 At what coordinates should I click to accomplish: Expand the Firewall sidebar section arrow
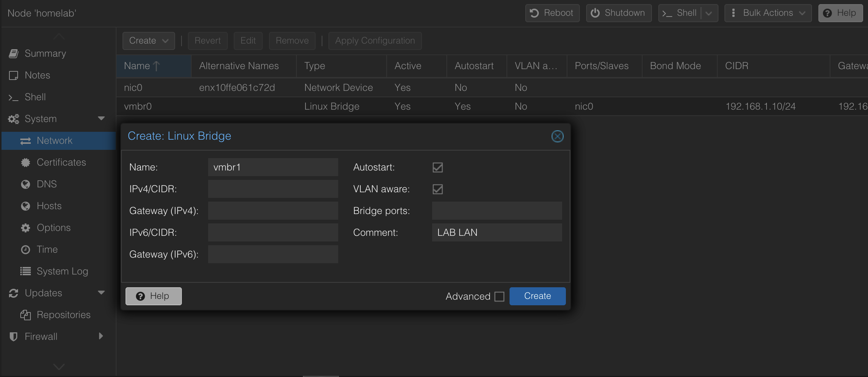[101, 336]
